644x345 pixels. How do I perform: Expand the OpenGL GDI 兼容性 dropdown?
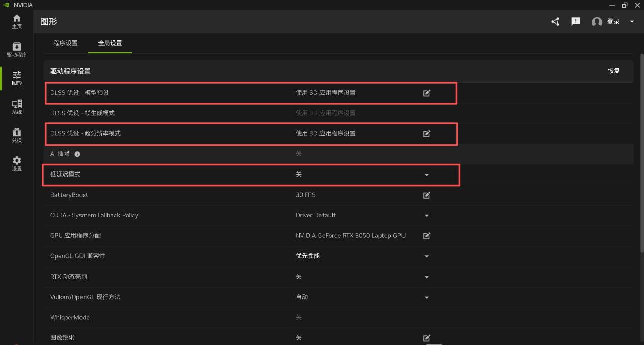coord(427,256)
